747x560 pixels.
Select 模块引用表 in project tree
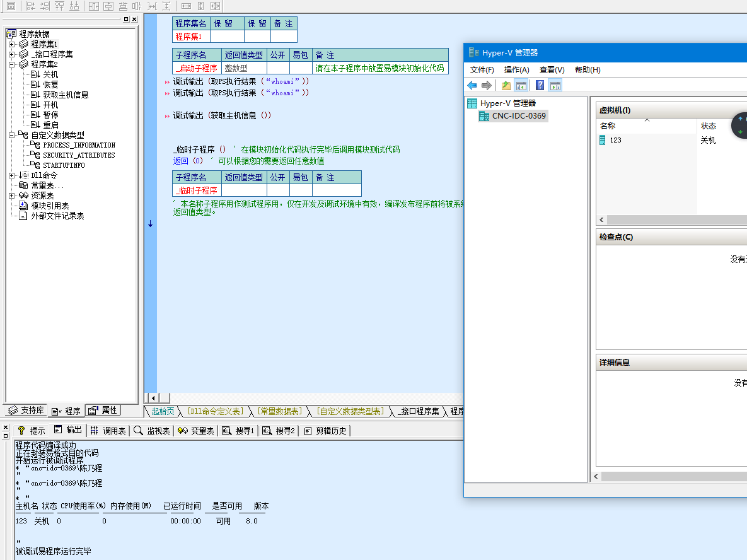tap(50, 206)
